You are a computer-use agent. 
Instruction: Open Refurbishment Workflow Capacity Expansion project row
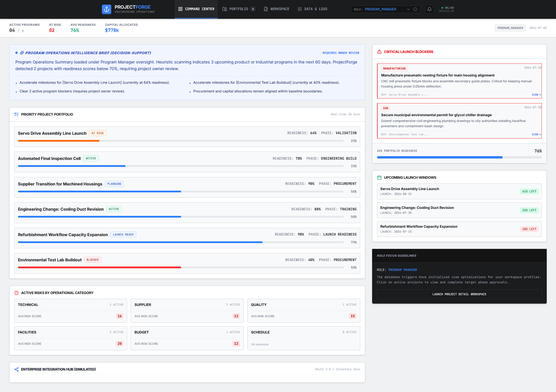[x=187, y=238]
